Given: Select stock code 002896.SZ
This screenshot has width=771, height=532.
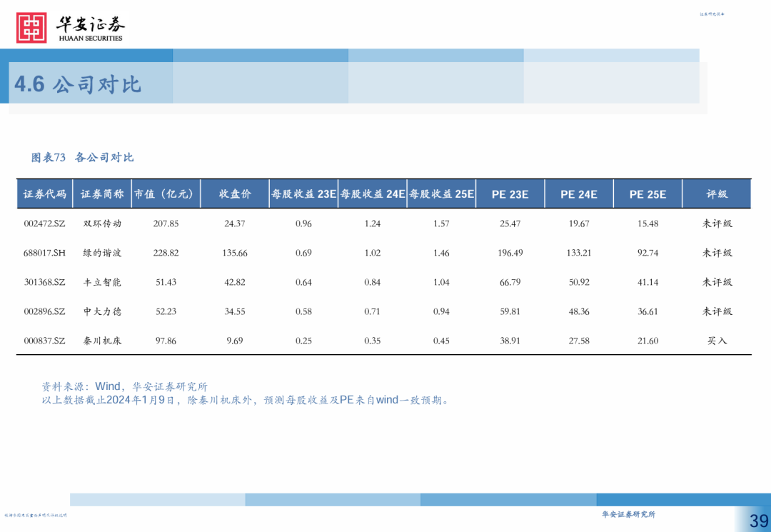Looking at the screenshot, I should (x=45, y=311).
